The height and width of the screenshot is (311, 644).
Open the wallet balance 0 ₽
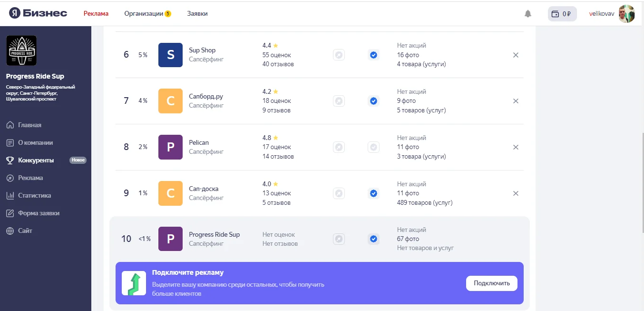tap(562, 14)
